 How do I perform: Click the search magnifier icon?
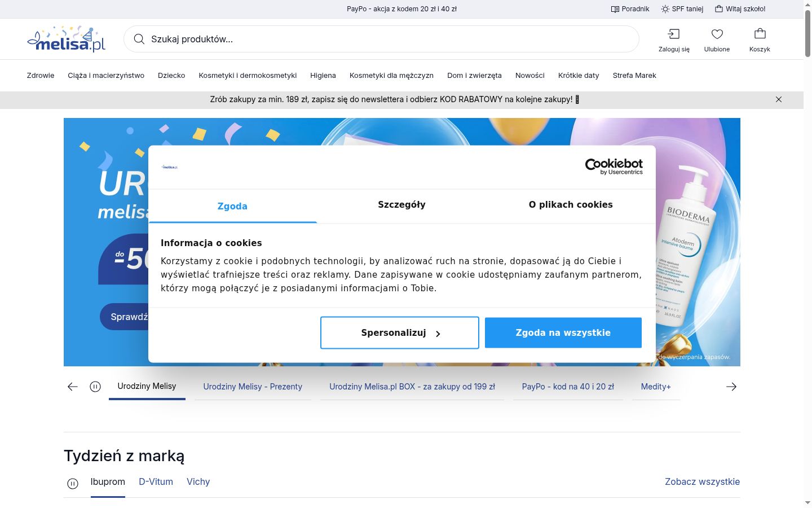[139, 39]
